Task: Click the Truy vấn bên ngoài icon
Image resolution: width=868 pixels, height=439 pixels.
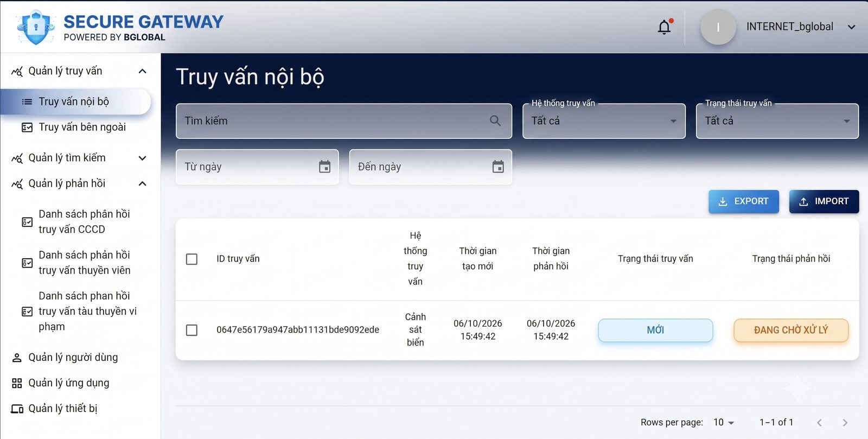Action: [x=27, y=128]
